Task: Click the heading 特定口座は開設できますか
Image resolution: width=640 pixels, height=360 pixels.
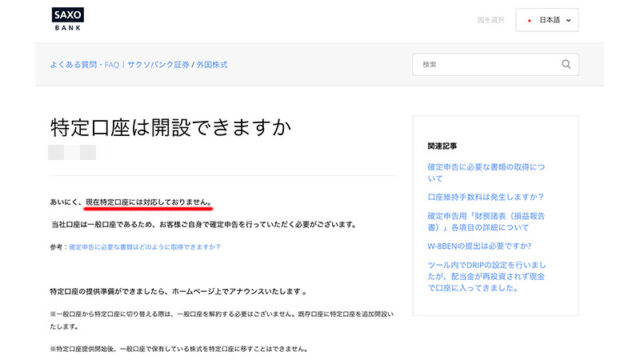Action: click(171, 127)
